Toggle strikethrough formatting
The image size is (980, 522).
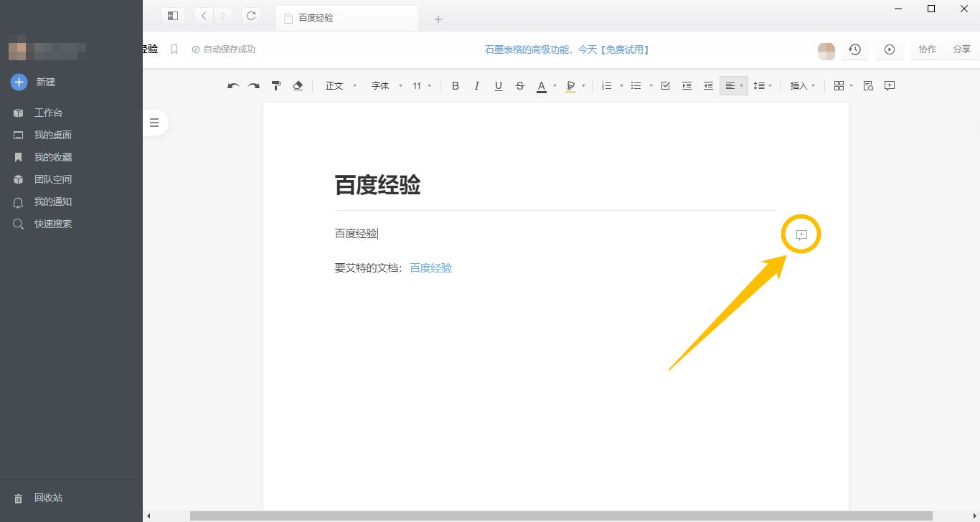tap(520, 86)
